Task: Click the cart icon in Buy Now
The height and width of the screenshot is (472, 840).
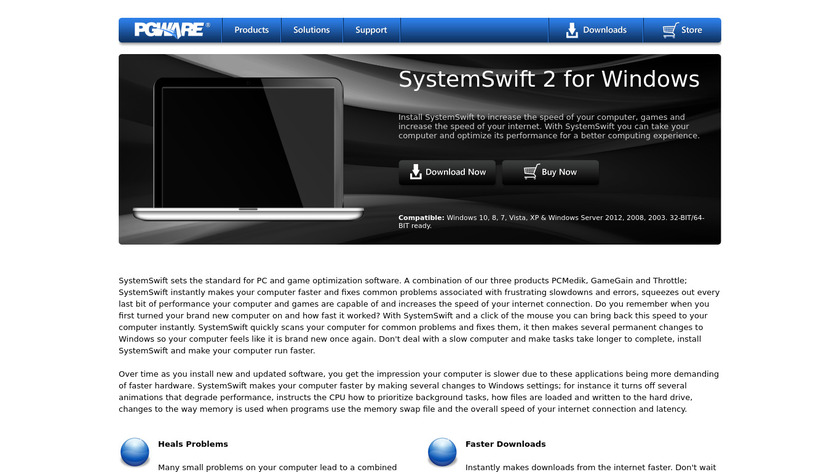Action: tap(531, 171)
